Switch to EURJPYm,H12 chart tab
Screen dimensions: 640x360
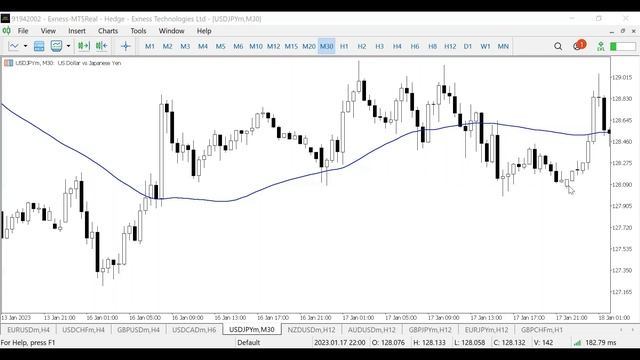pyautogui.click(x=487, y=329)
